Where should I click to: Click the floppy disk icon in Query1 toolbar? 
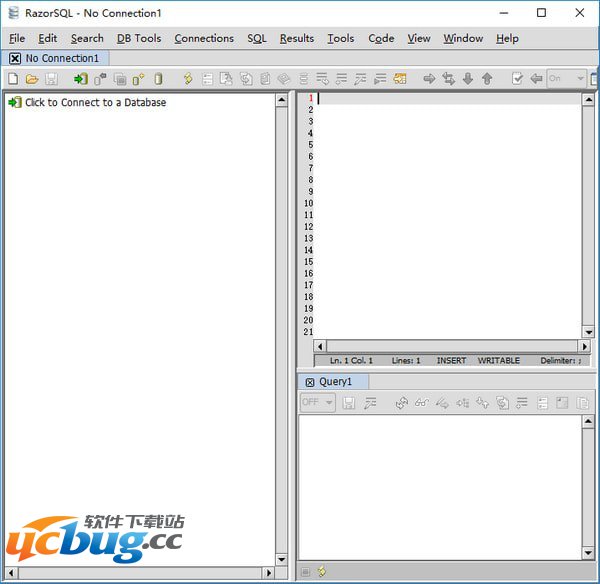click(349, 403)
